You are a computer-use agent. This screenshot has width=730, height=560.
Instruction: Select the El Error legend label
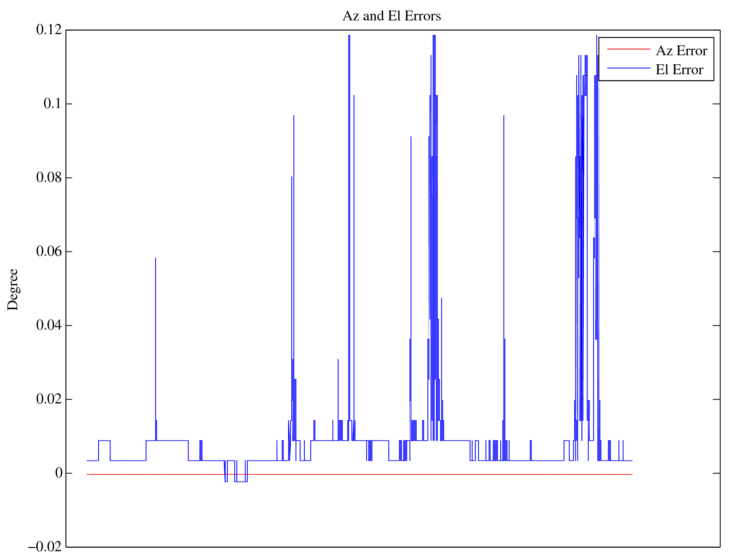click(x=679, y=70)
